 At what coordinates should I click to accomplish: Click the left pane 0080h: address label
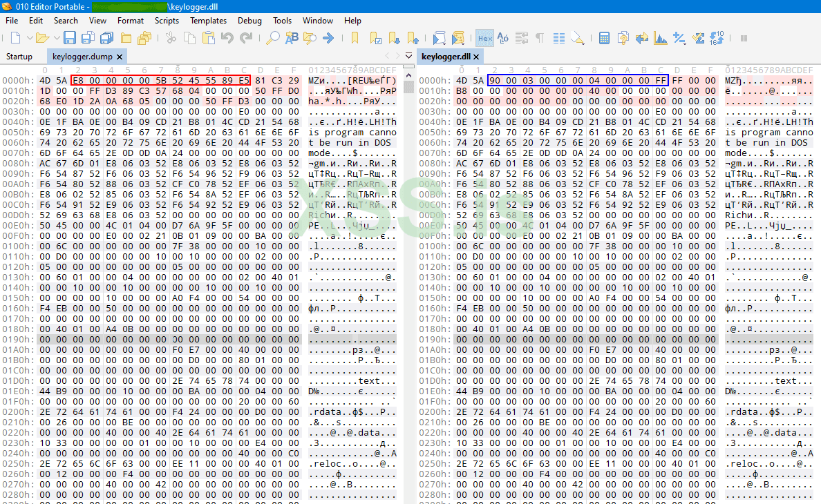click(x=19, y=163)
